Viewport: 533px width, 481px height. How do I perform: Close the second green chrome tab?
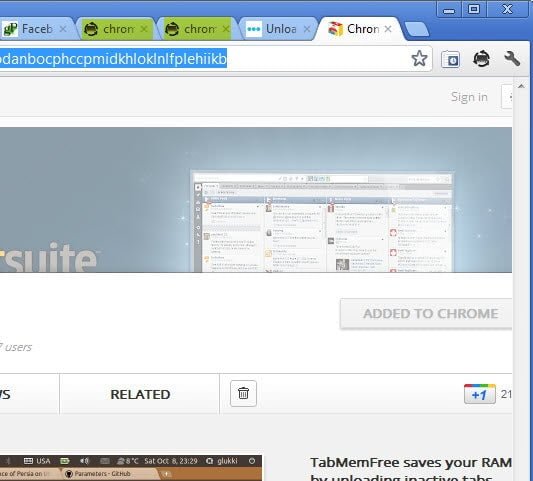226,29
